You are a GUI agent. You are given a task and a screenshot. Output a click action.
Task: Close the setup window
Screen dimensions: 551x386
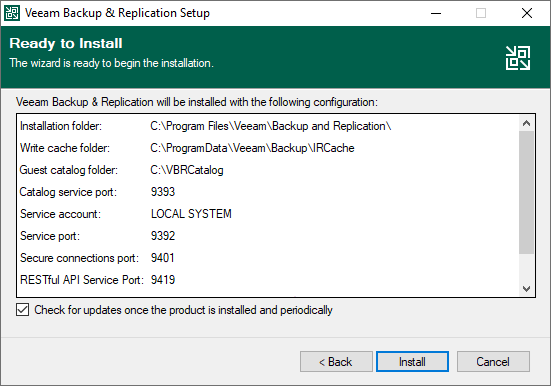tap(526, 13)
